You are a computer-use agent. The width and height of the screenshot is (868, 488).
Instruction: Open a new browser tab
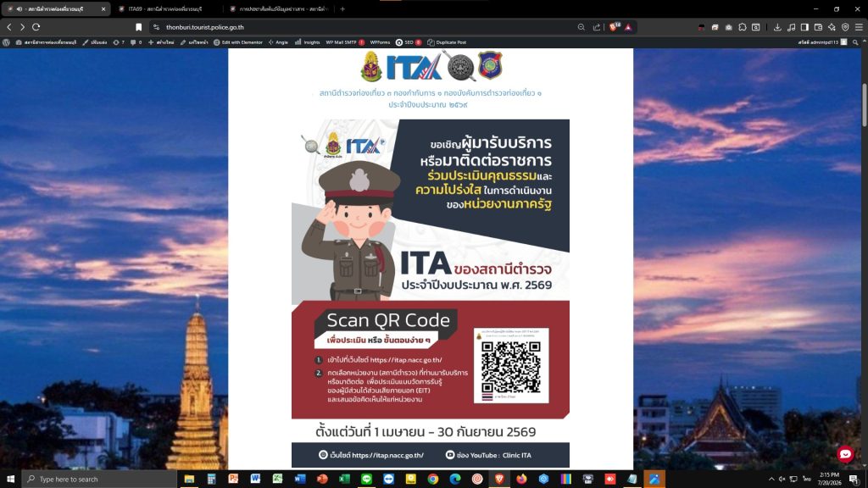point(342,8)
